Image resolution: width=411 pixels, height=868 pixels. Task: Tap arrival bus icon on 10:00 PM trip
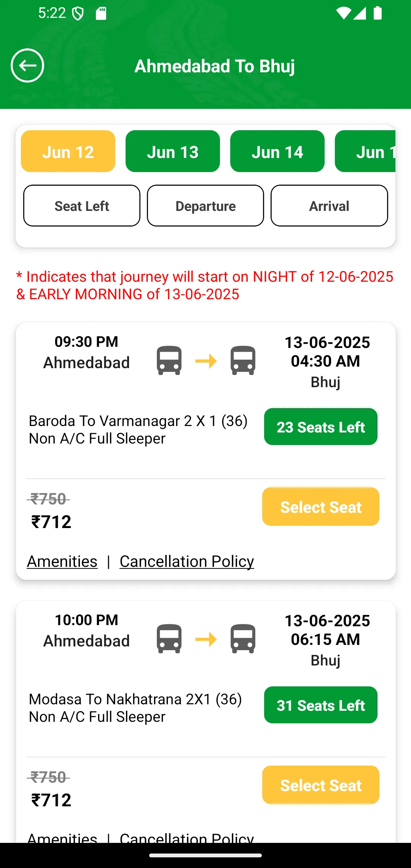click(x=243, y=638)
